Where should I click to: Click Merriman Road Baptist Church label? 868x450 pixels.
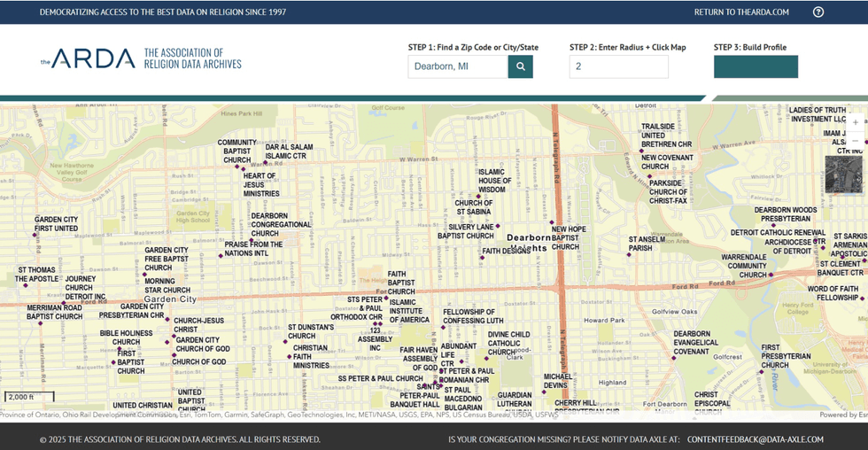[54, 312]
